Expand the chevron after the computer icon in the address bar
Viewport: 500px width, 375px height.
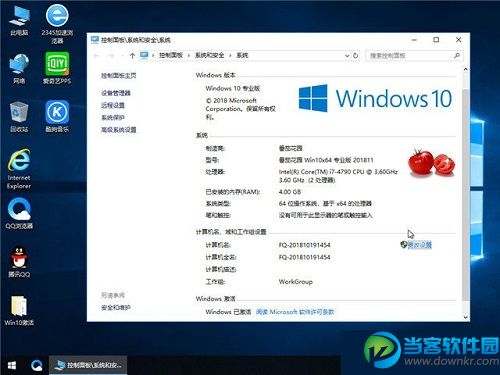(x=153, y=56)
